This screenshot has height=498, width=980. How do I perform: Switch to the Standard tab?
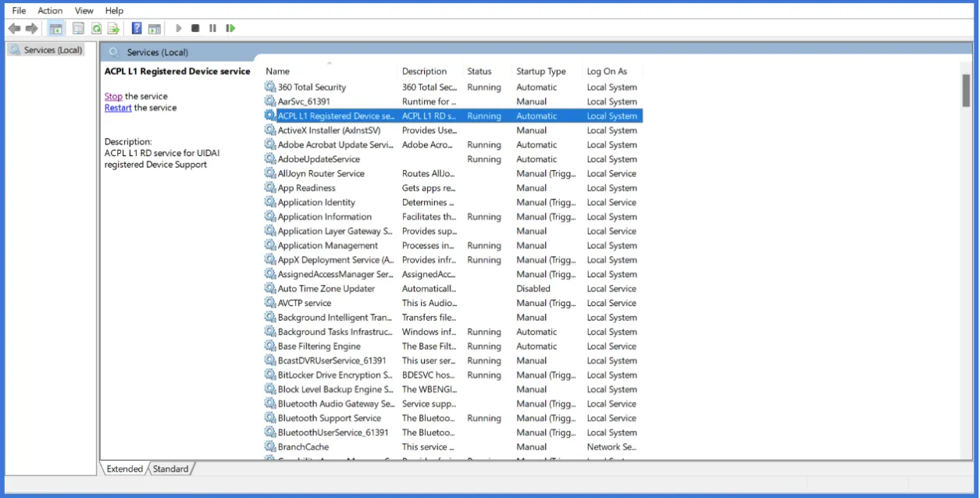point(170,469)
